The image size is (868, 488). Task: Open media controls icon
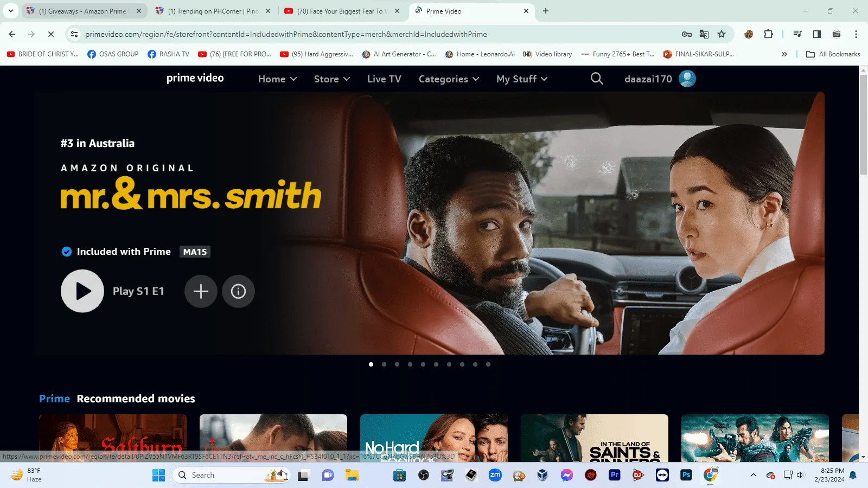tap(797, 34)
